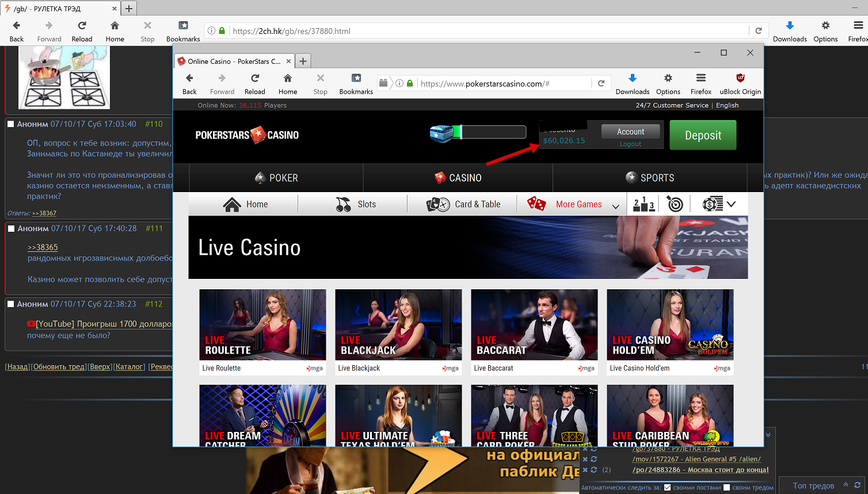The height and width of the screenshot is (494, 868).
Task: Uncheck the своими постами auto-follow checkbox
Action: point(667,488)
